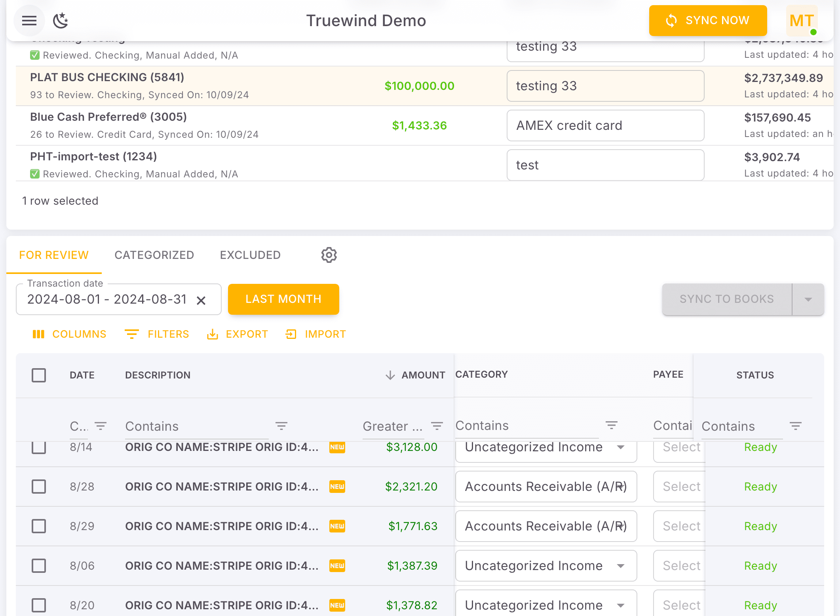Open category dropdown for 8/06 transaction
This screenshot has height=616, width=840.
[x=621, y=566]
